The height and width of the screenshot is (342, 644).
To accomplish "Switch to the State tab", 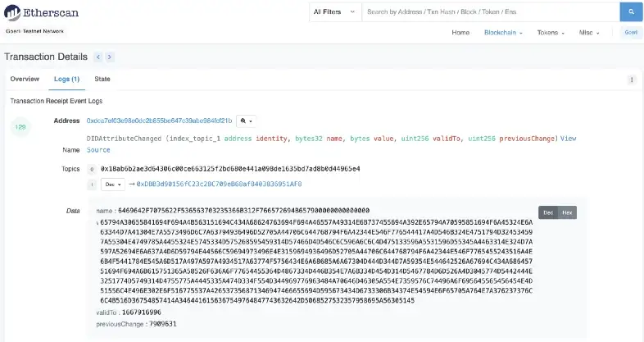I will [102, 79].
